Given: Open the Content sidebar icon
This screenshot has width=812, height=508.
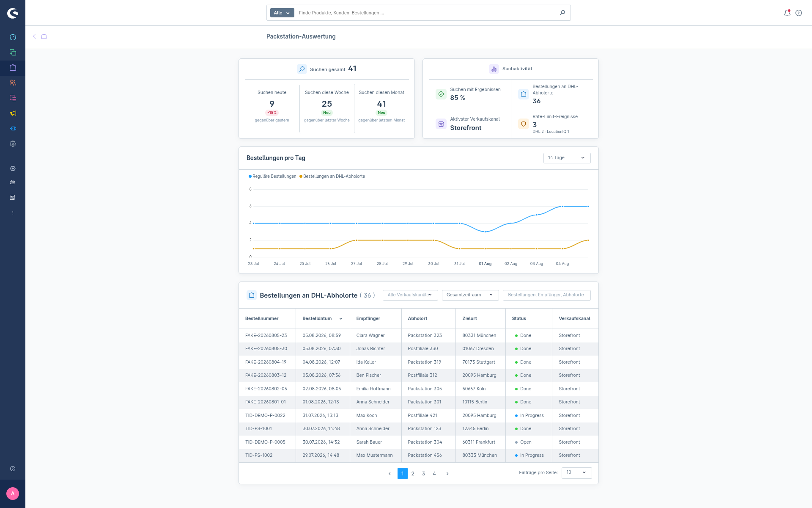Looking at the screenshot, I should tap(13, 98).
